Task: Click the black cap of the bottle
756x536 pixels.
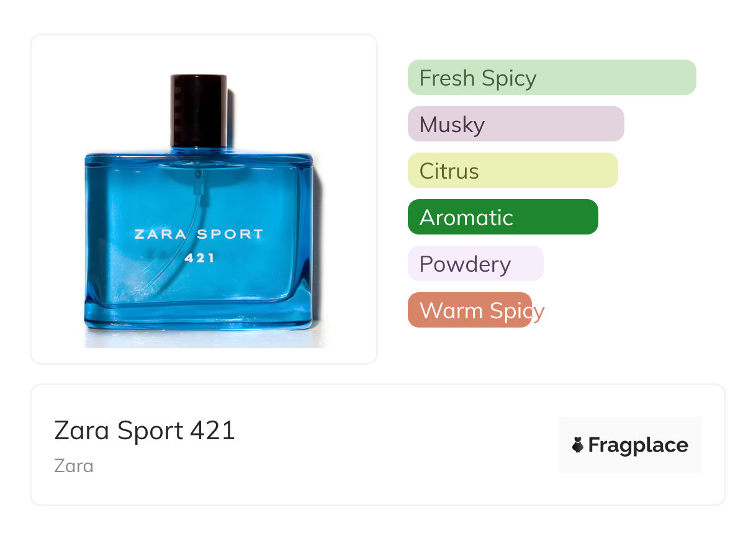Action: 199,110
